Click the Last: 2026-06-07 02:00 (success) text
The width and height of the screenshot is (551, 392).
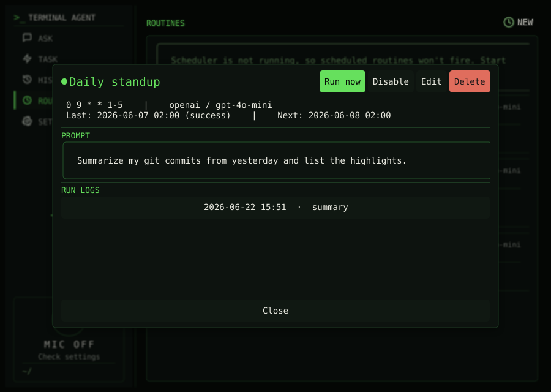click(148, 115)
